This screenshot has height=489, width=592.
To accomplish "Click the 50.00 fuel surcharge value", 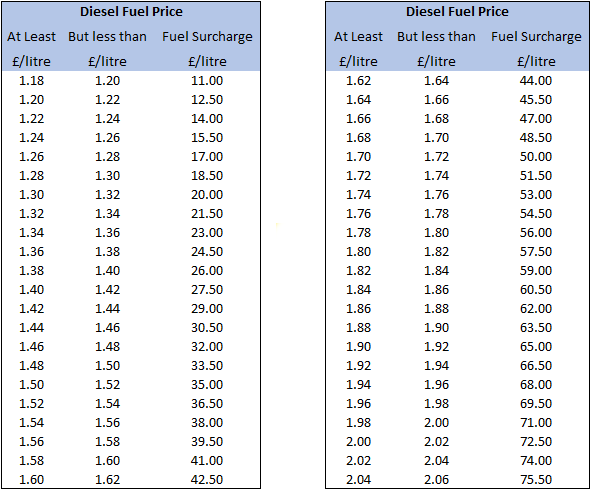I will 536,156.
